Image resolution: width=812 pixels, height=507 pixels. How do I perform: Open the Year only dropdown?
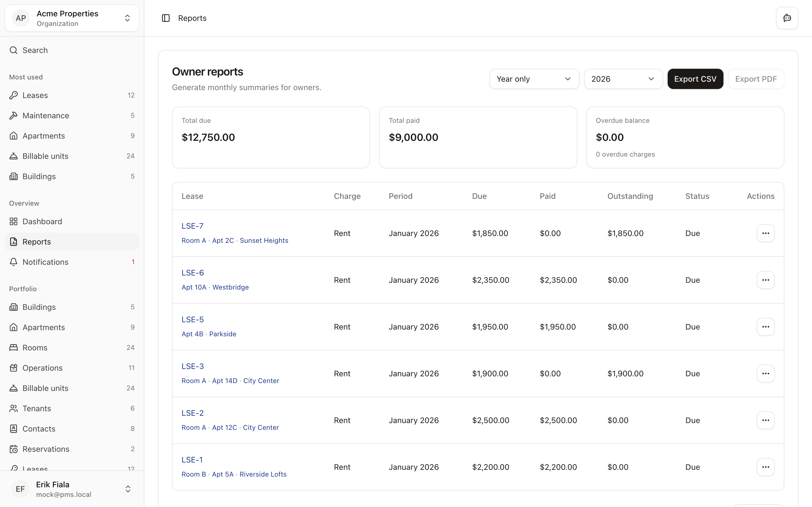tap(534, 79)
